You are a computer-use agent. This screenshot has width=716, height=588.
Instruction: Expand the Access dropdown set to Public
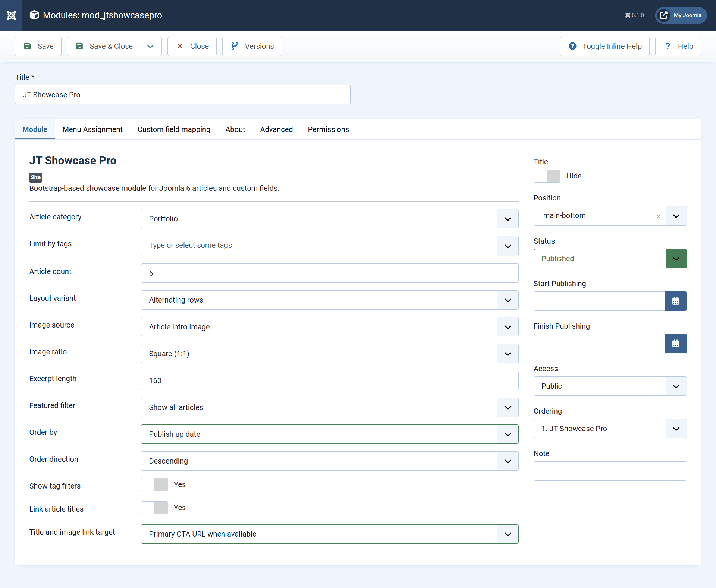(676, 386)
